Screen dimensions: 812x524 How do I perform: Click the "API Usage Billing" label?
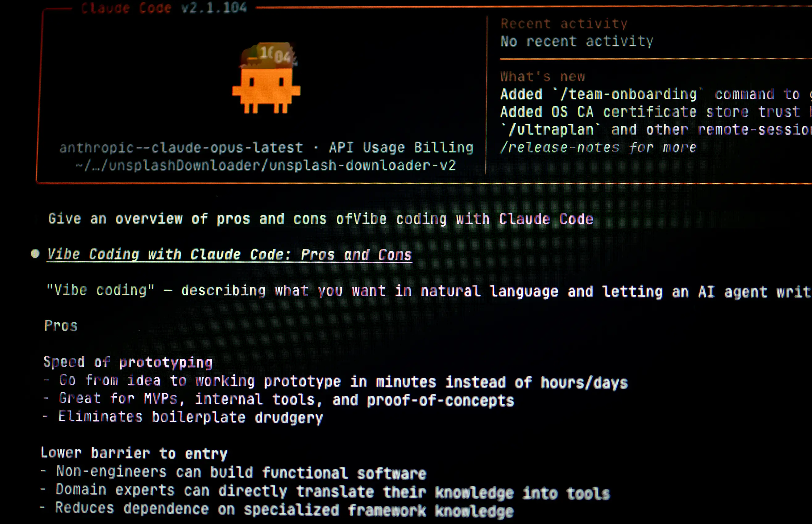(x=401, y=147)
